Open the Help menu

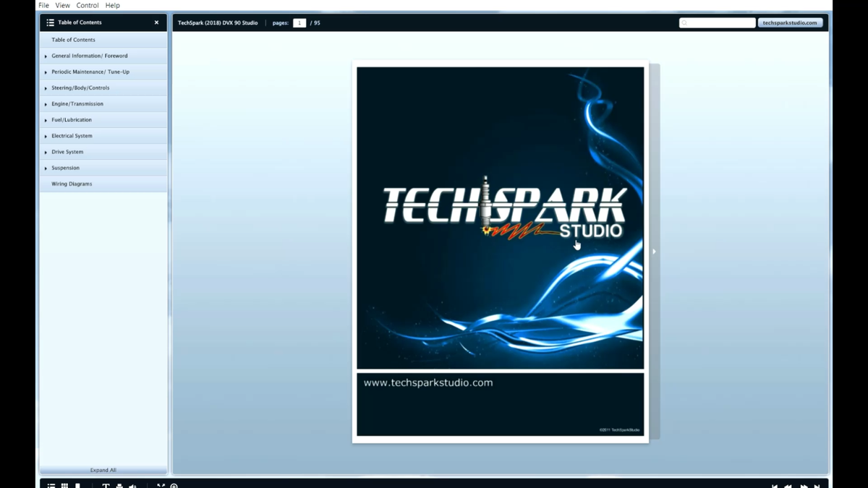click(112, 5)
